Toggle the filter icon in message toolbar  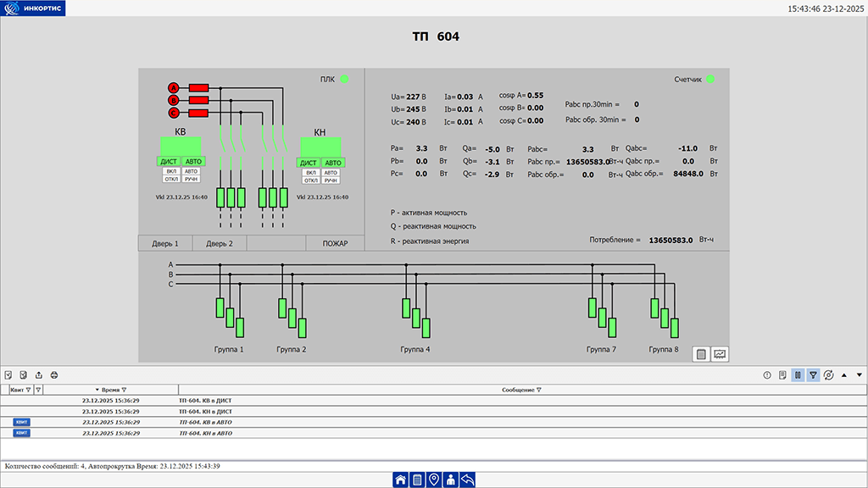813,374
